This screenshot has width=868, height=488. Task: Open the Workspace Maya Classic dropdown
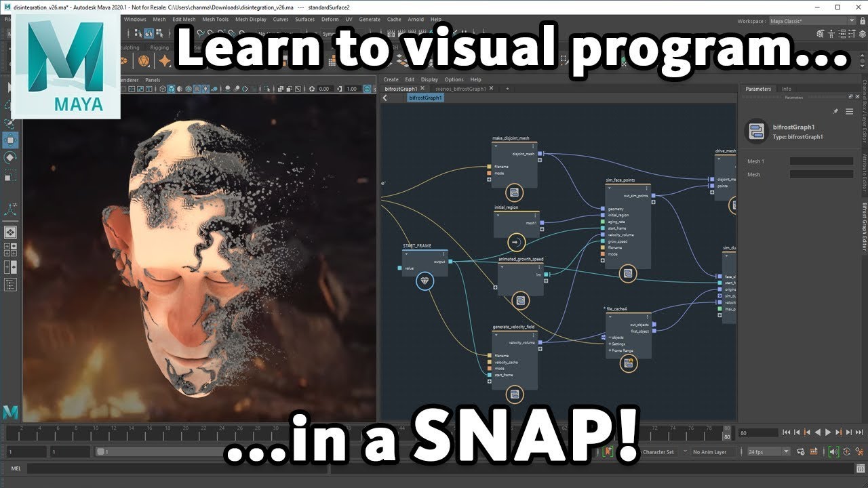[812, 21]
